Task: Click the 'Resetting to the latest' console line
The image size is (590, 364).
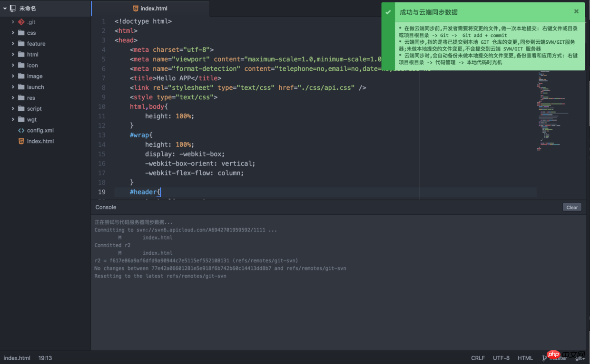Action: coord(160,276)
